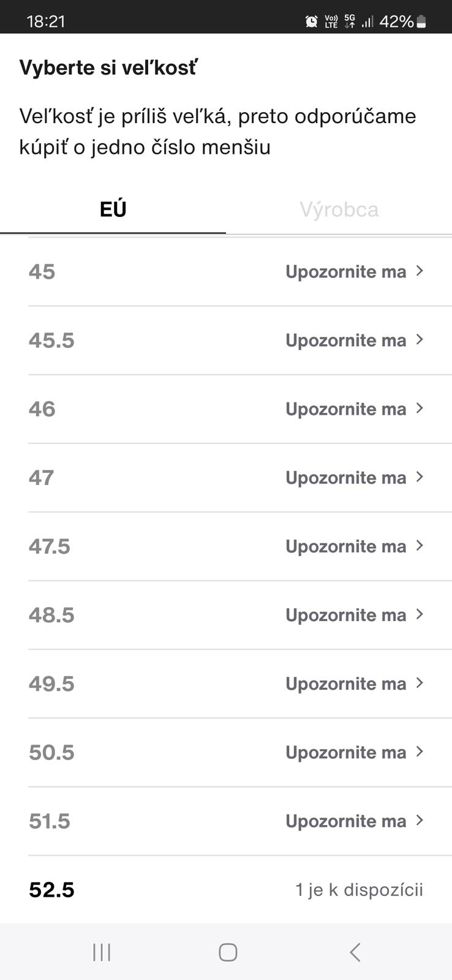Tap 'Upozornite ma' for size 49.5
Screen dimensions: 452x980
[345, 684]
